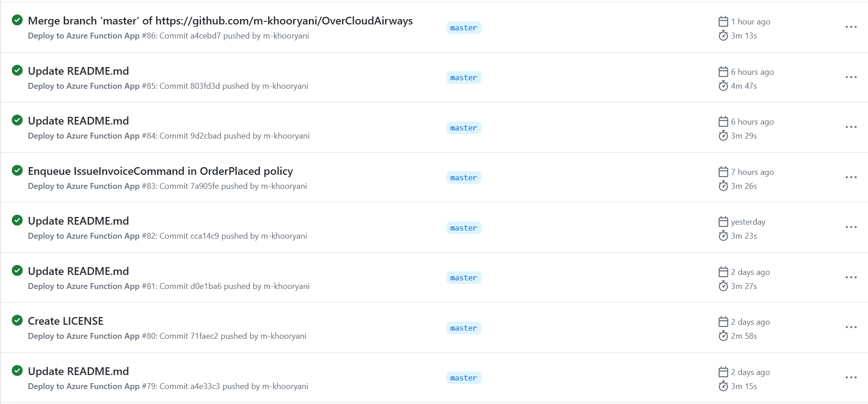Click the calendar icon beside "7 hours ago"
Screen dimensions: 868x404
[x=723, y=172]
